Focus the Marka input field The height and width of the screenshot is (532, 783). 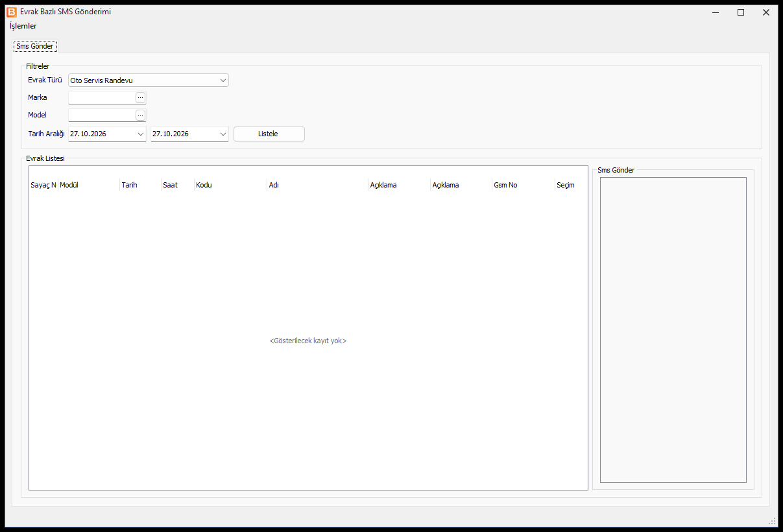click(102, 97)
